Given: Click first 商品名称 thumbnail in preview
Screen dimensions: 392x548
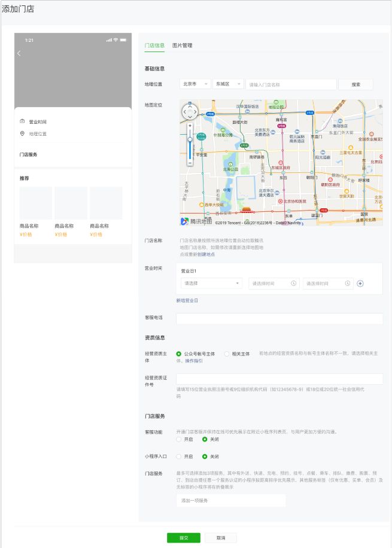Looking at the screenshot, I should point(36,203).
